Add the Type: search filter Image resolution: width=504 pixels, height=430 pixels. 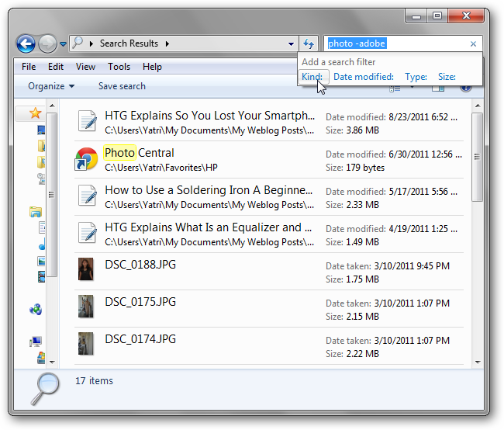(416, 77)
